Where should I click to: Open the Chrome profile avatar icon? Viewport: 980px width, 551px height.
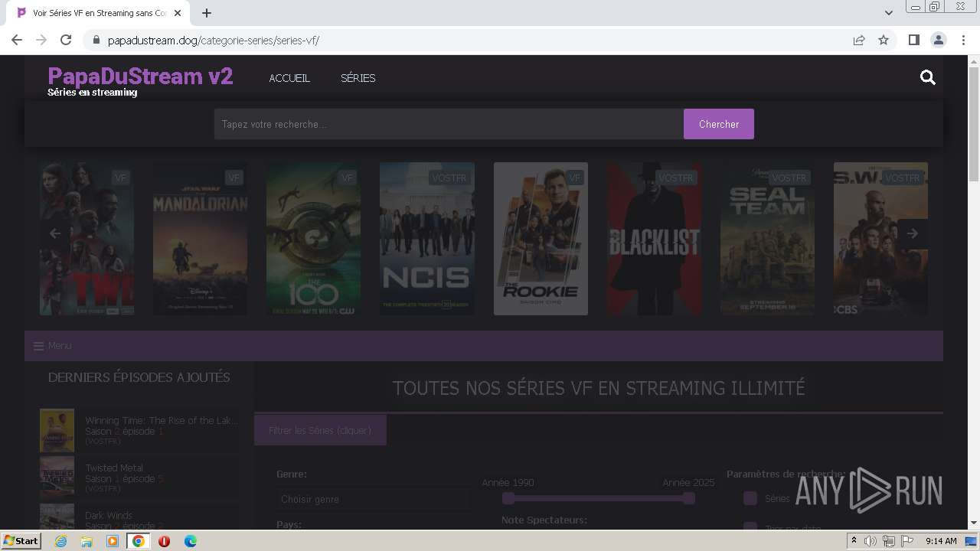click(x=938, y=40)
